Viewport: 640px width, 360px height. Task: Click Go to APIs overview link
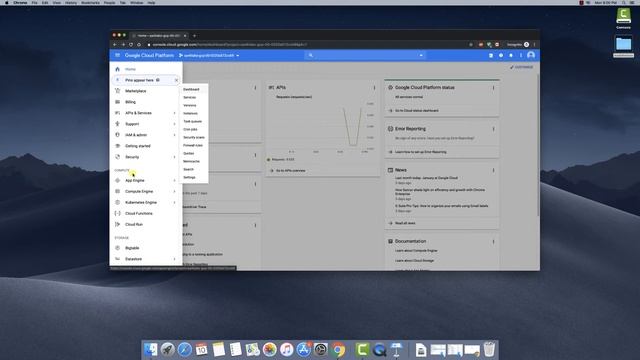(x=290, y=171)
